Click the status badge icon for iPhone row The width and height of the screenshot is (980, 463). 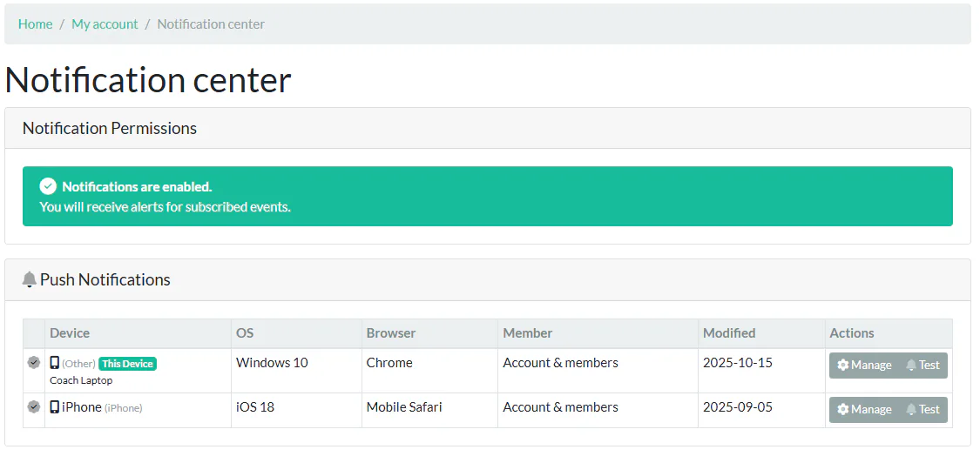tap(34, 406)
